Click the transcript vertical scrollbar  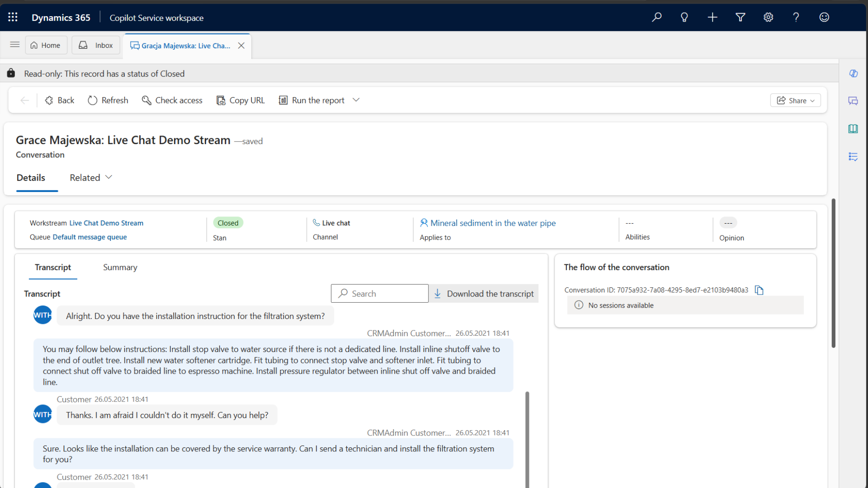(x=527, y=438)
